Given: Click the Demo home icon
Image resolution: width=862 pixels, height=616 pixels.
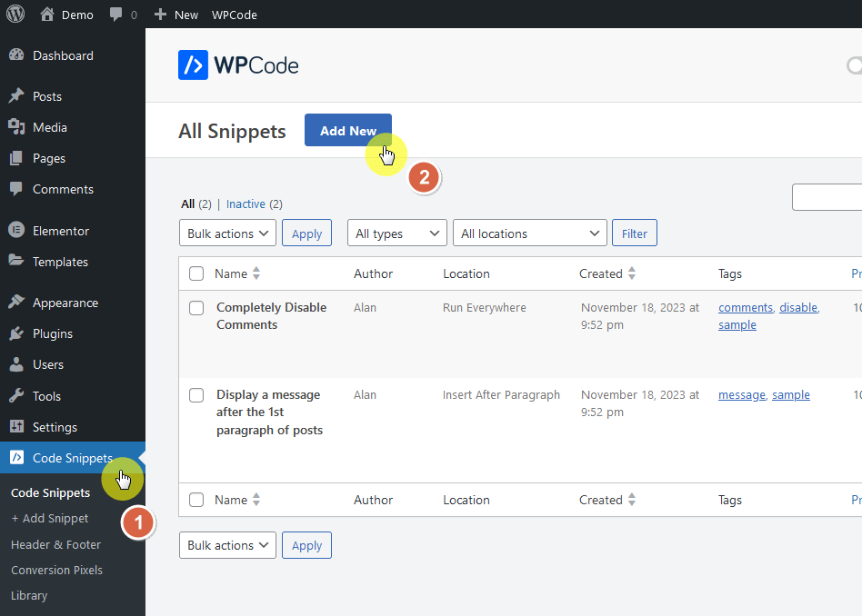Looking at the screenshot, I should (46, 15).
